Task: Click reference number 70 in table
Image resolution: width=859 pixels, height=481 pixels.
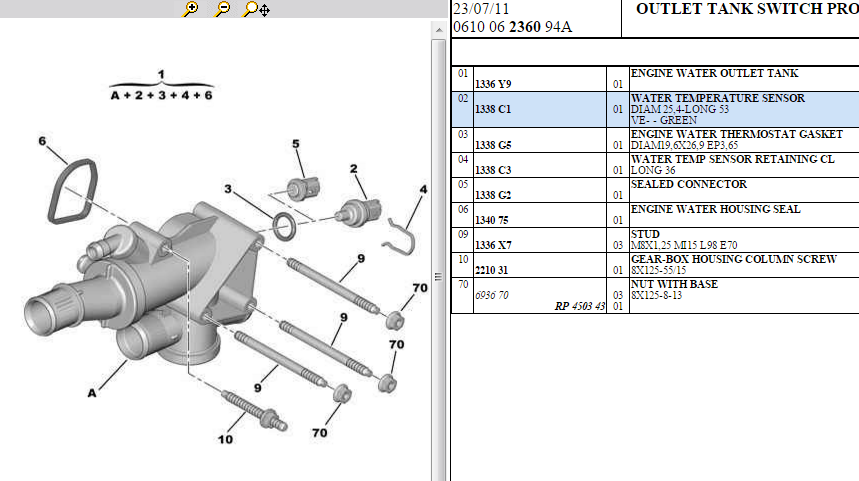Action: click(463, 284)
